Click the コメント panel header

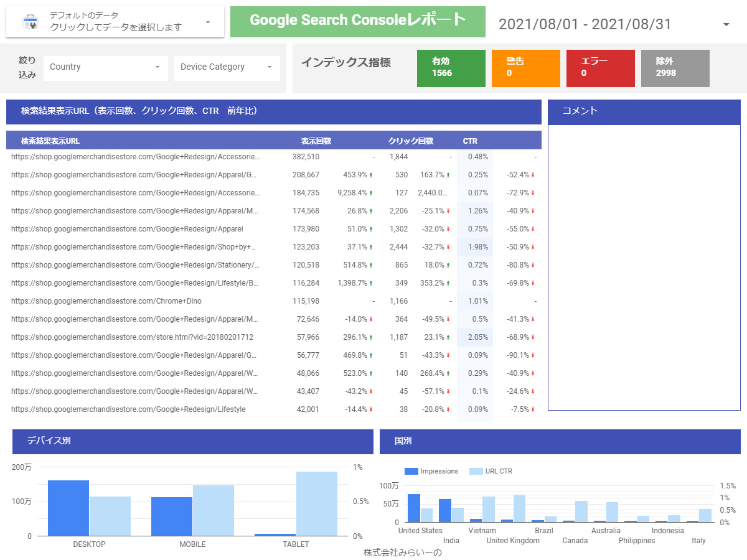click(644, 111)
